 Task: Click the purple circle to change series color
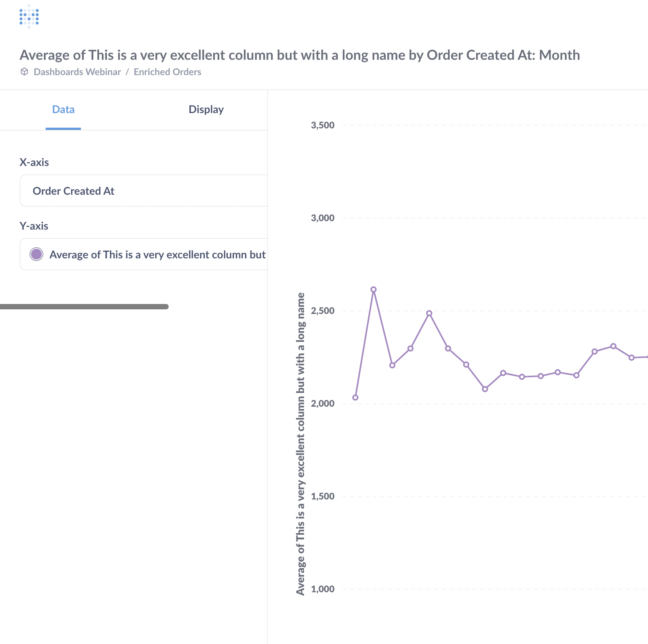click(x=37, y=254)
